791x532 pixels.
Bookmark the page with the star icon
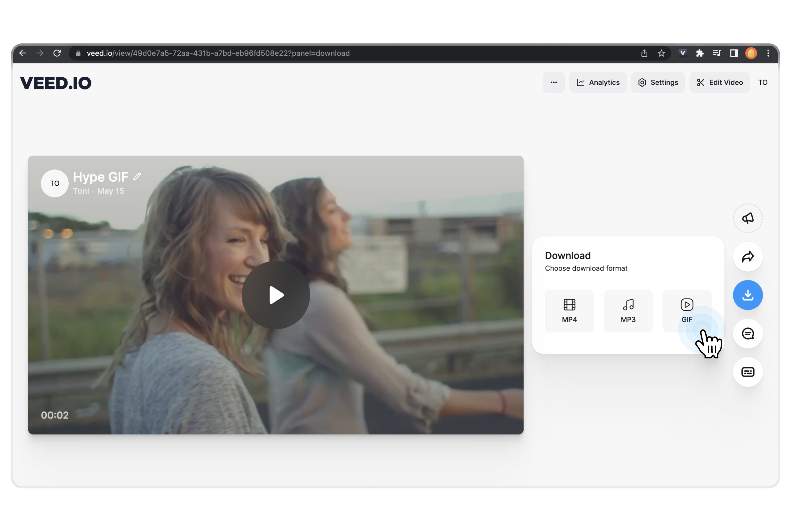pyautogui.click(x=661, y=53)
